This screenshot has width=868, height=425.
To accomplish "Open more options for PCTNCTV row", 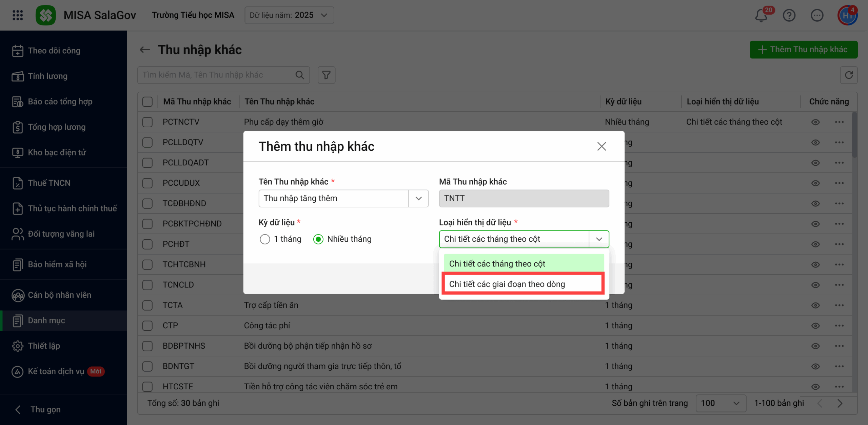I will (839, 122).
